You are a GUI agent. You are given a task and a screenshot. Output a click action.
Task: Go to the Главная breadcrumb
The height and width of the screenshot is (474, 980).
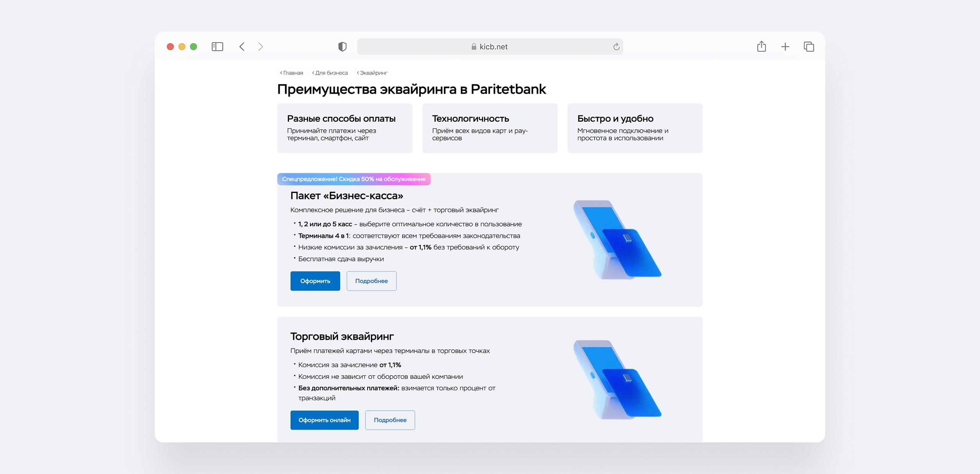pos(292,73)
